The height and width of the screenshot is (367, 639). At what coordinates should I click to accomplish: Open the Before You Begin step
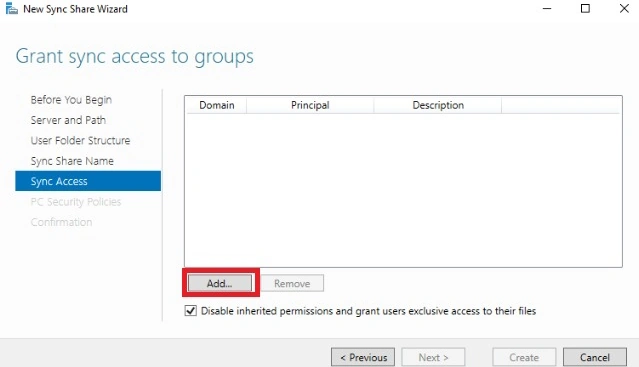pyautogui.click(x=71, y=100)
